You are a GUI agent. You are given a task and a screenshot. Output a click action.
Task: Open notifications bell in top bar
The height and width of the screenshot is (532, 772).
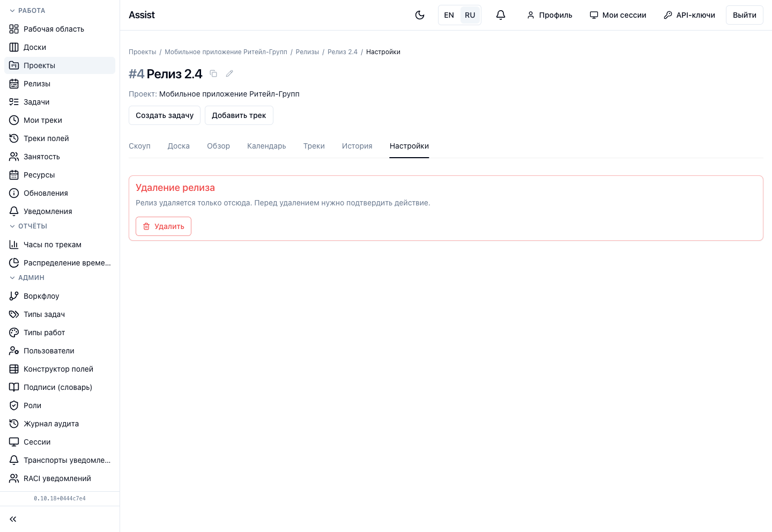click(501, 15)
